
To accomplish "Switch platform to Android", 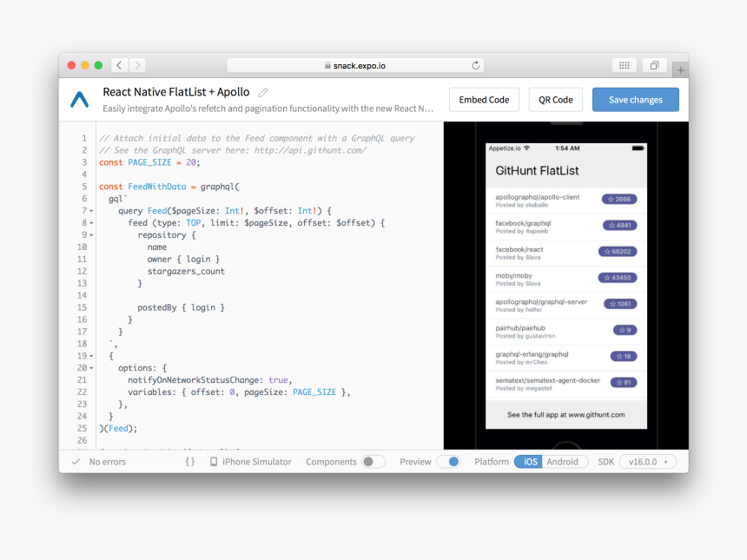I will [563, 461].
